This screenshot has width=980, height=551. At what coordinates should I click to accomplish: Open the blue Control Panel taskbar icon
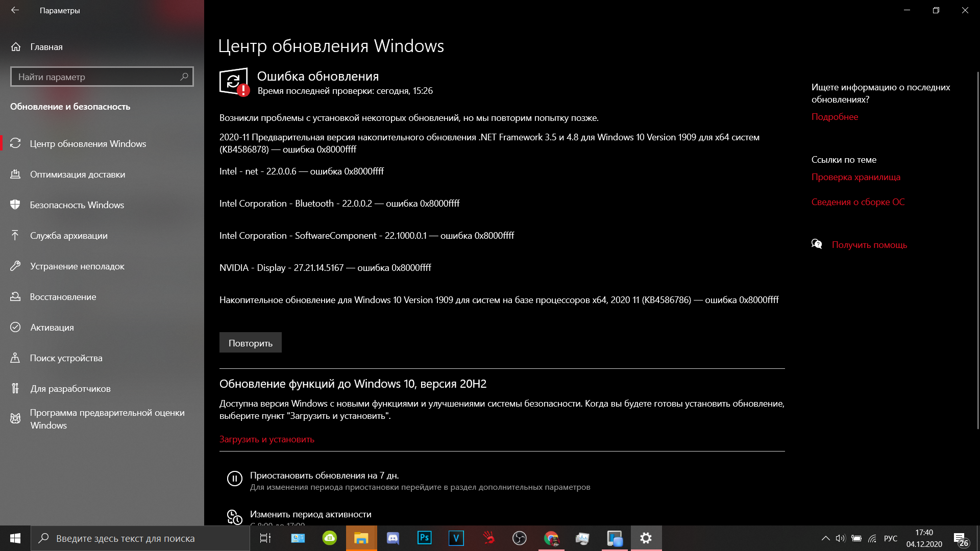pyautogui.click(x=298, y=538)
